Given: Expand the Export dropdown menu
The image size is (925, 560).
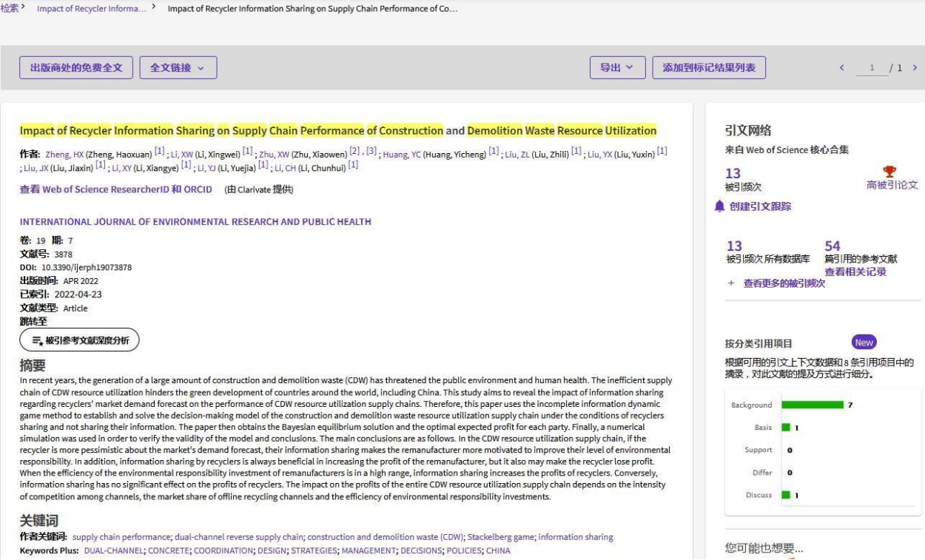Looking at the screenshot, I should tap(617, 68).
